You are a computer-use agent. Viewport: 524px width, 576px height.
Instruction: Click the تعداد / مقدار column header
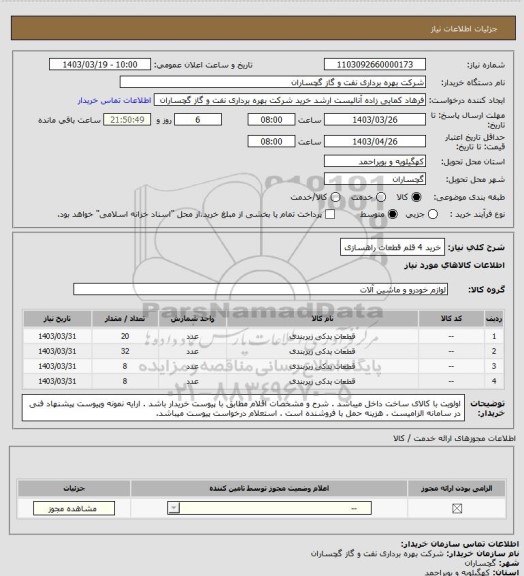(x=125, y=319)
